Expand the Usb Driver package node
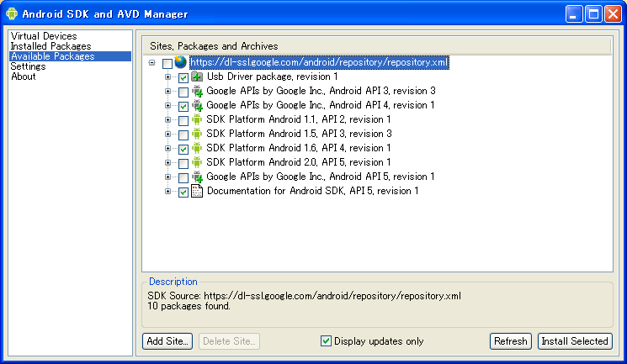 pyautogui.click(x=167, y=76)
